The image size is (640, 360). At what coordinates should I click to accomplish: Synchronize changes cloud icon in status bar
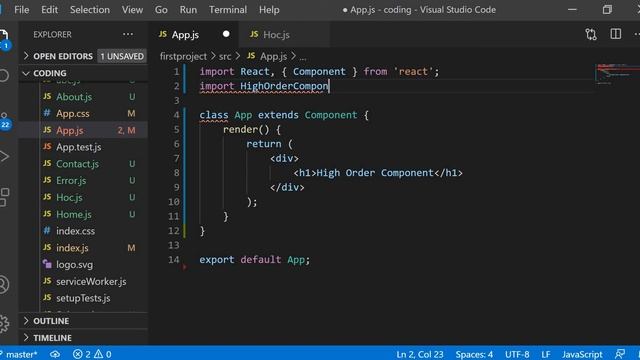point(55,354)
